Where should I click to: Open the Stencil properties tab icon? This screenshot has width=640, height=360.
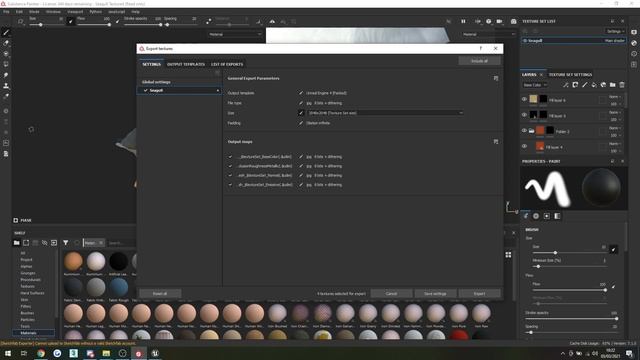(x=547, y=216)
